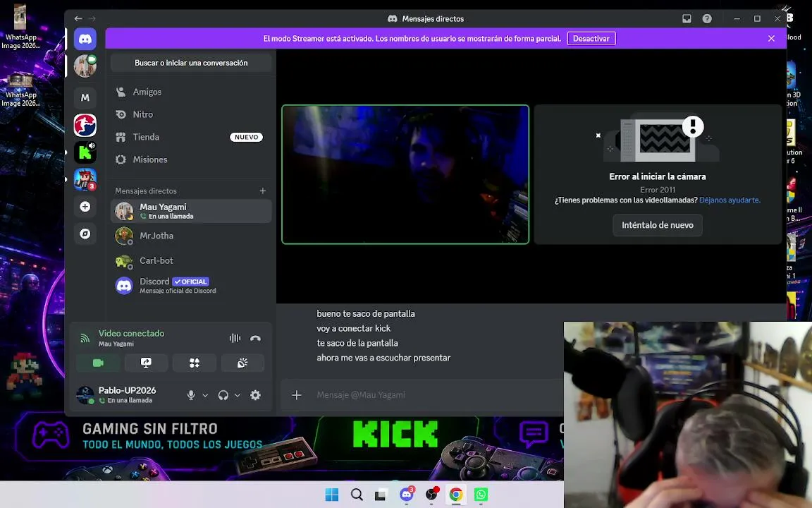Image resolution: width=812 pixels, height=508 pixels.
Task: Open the Discord inbox icon in title bar
Action: pyautogui.click(x=687, y=18)
